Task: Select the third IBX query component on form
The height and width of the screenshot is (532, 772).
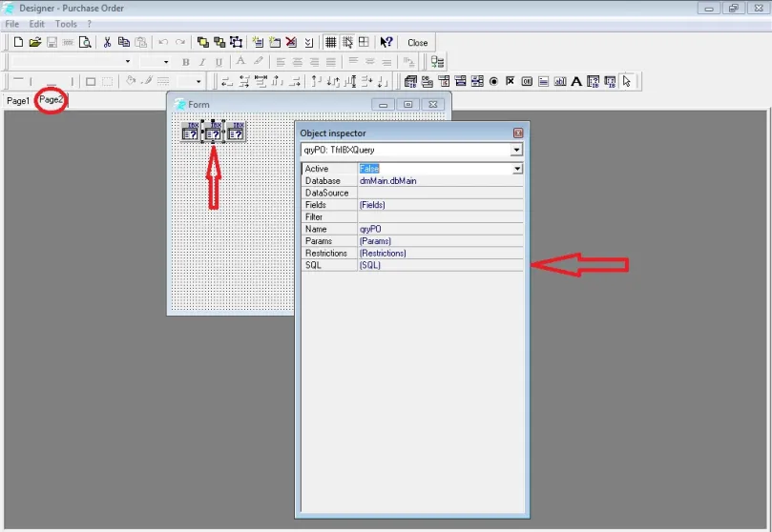Action: pos(236,132)
